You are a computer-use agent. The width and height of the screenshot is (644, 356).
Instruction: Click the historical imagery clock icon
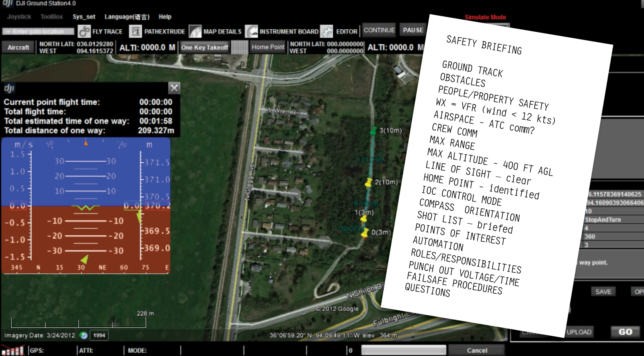(x=84, y=335)
